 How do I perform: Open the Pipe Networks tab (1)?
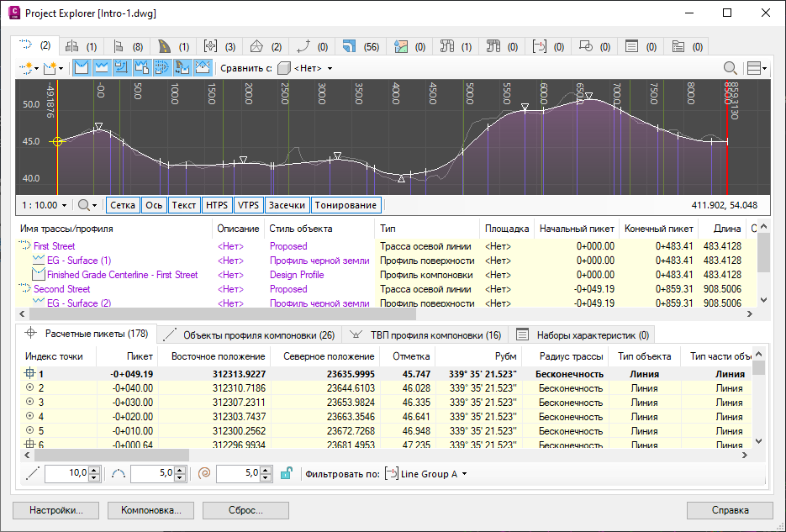tap(456, 46)
